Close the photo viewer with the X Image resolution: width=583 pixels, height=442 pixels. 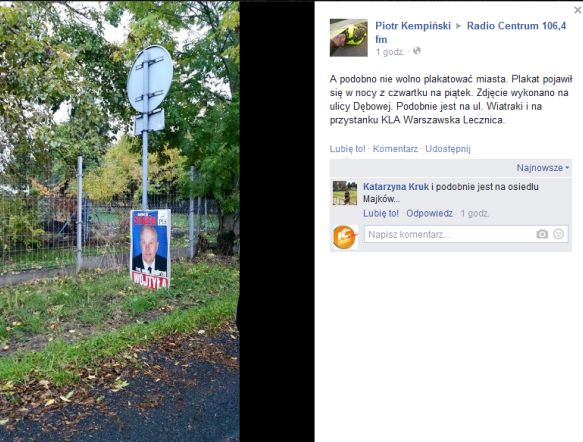tap(578, 10)
